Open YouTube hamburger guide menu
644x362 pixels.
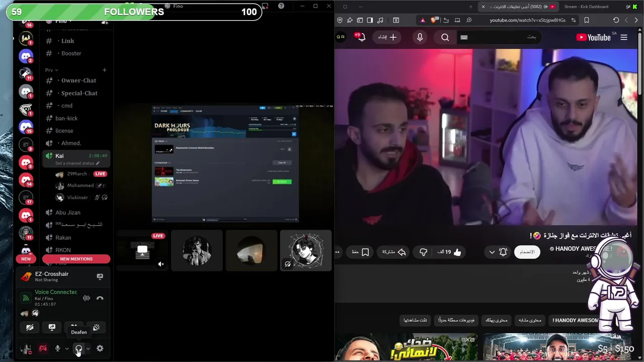click(624, 37)
